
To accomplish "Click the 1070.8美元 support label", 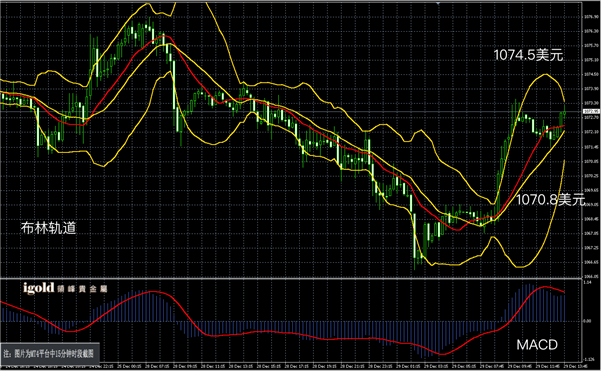I will (550, 199).
